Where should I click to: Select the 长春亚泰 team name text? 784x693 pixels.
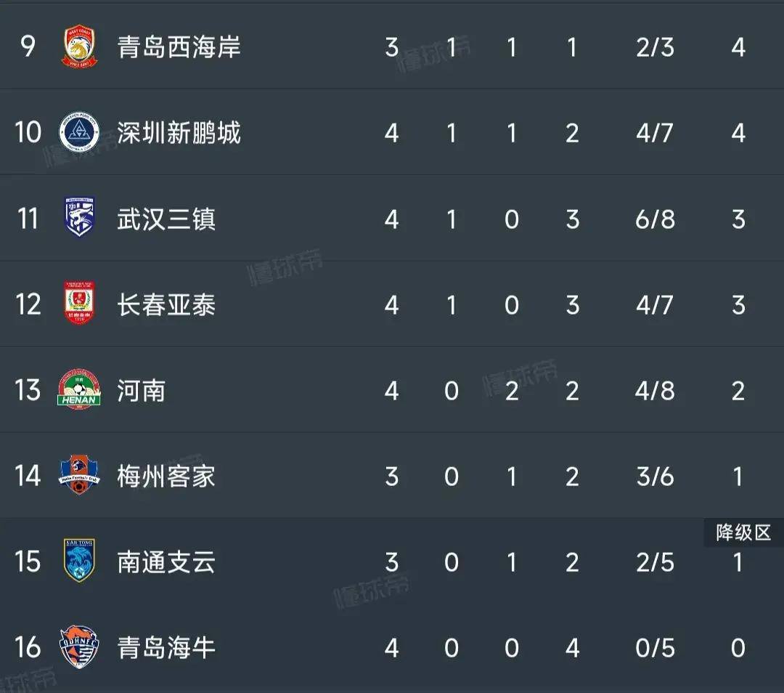coord(166,304)
